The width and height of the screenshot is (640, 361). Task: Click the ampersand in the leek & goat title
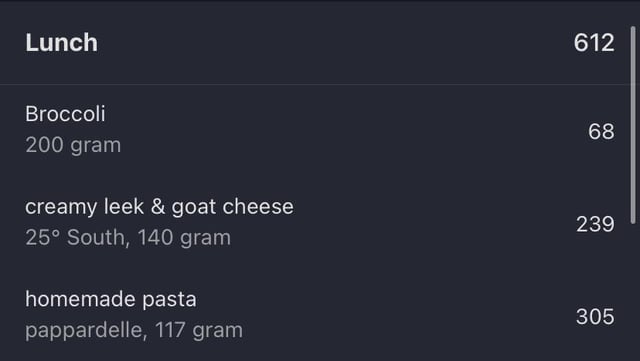tap(158, 206)
